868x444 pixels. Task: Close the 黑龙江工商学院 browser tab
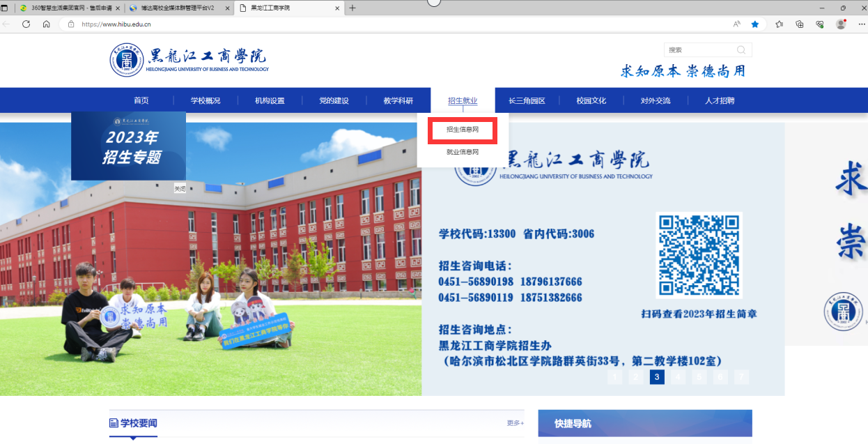(338, 8)
